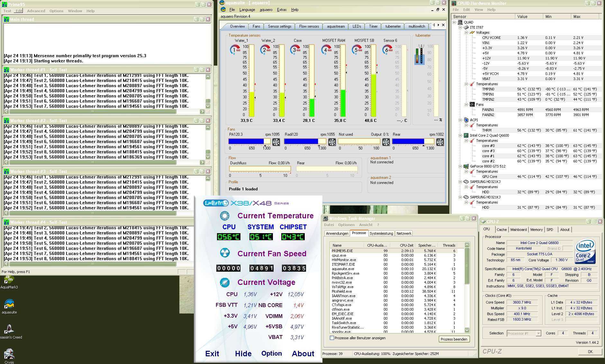Collapse the QUAD root node in HWMonitor
This screenshot has width=605, height=364.
click(454, 22)
